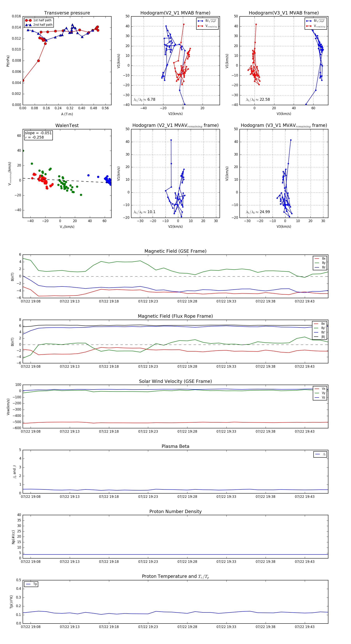Click the '2nd half path' legend entry
The width and height of the screenshot is (351, 644).
click(x=39, y=25)
